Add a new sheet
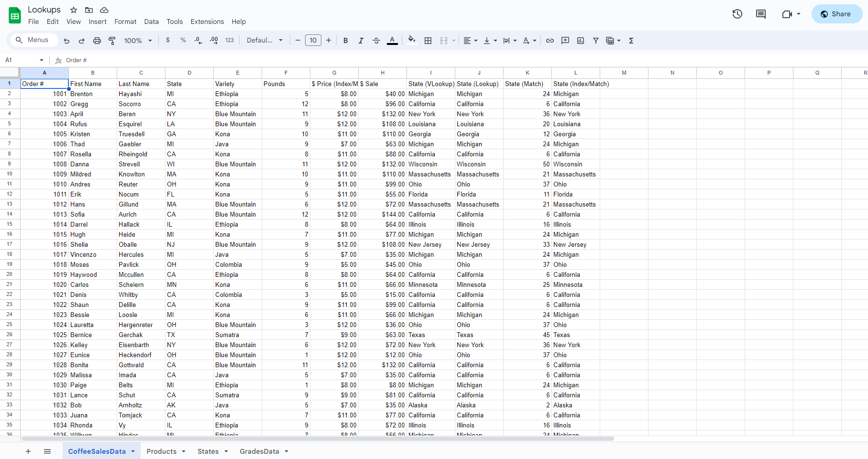The width and height of the screenshot is (868, 459). tap(28, 451)
